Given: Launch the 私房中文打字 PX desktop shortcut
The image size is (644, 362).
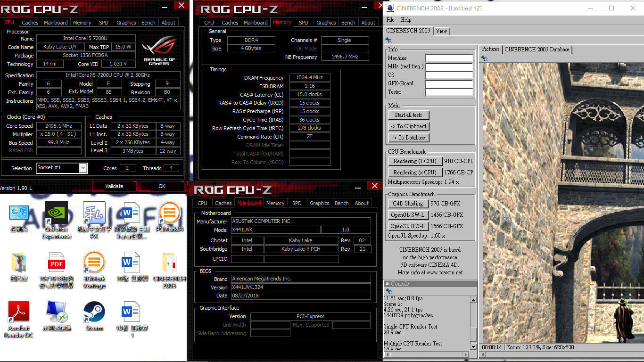Looking at the screenshot, I should pos(94,220).
